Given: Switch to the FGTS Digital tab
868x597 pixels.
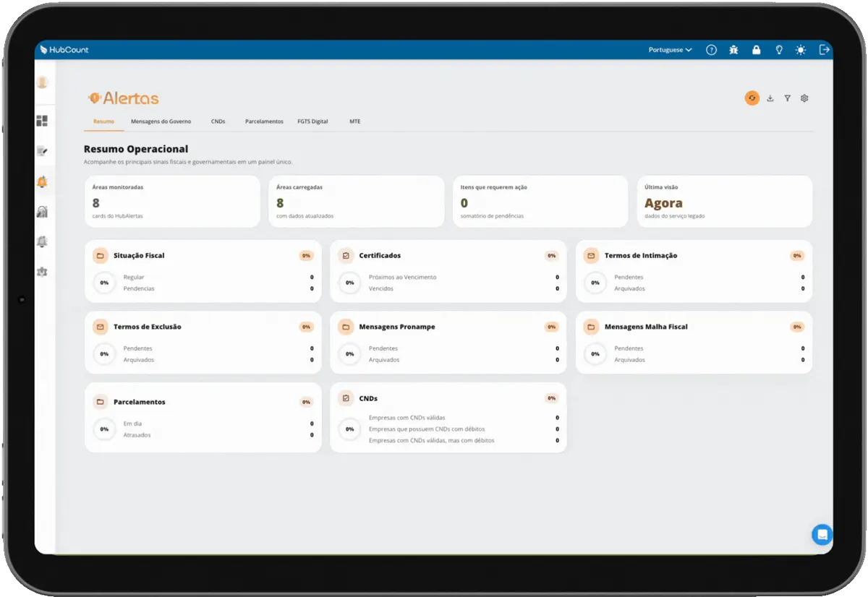Looking at the screenshot, I should (x=312, y=121).
